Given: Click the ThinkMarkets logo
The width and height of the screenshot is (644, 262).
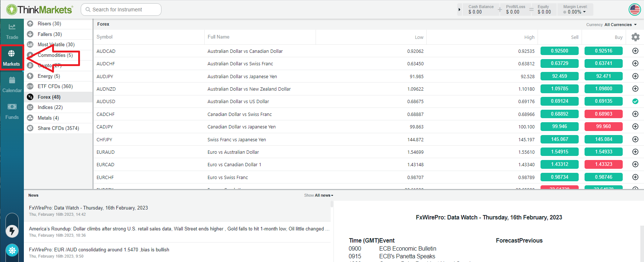Looking at the screenshot, I should click(x=40, y=10).
